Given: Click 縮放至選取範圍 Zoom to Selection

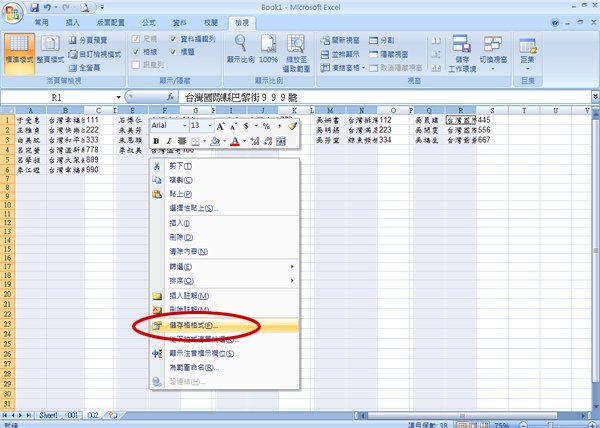Looking at the screenshot, I should (296, 54).
